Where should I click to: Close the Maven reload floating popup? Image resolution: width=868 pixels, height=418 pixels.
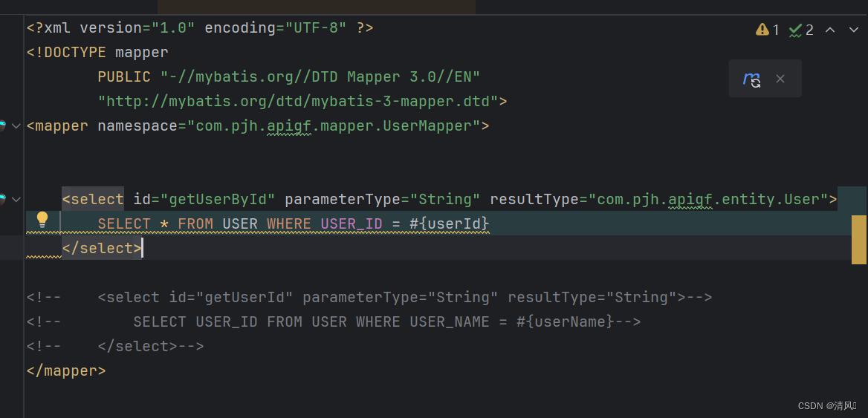point(780,79)
